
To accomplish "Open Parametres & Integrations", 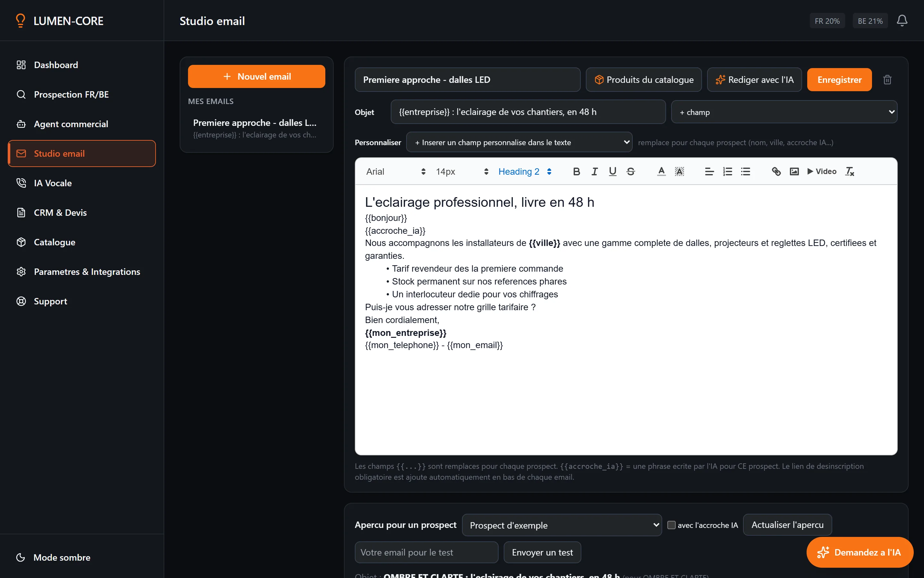I will 82,272.
